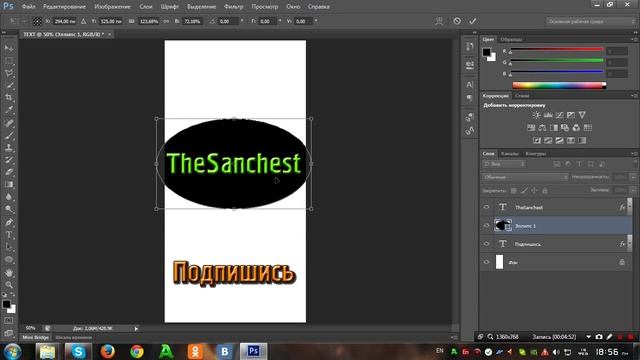Image resolution: width=640 pixels, height=360 pixels.
Task: Open the layer blend mode dropdown
Action: 525,177
